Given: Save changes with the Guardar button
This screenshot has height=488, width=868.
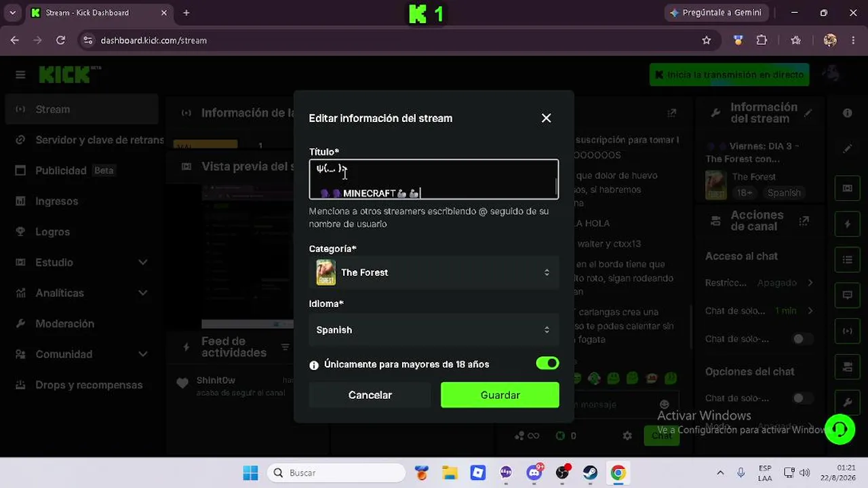Looking at the screenshot, I should point(500,395).
